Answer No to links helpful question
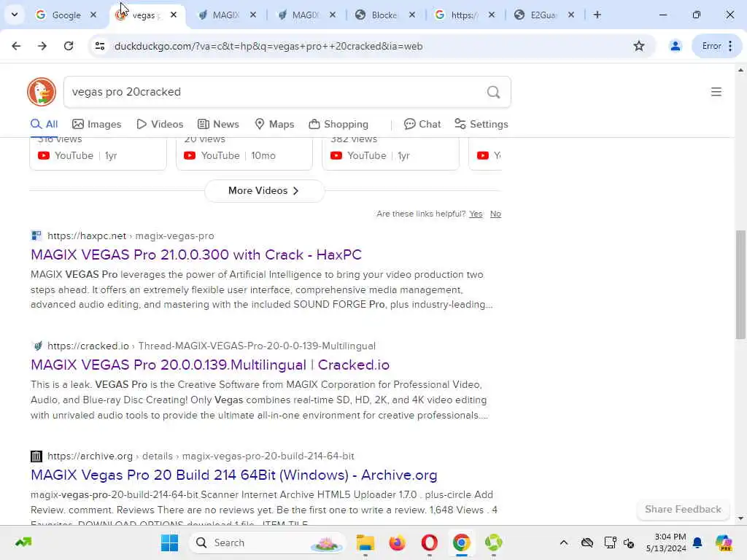The width and height of the screenshot is (747, 560). (x=495, y=214)
